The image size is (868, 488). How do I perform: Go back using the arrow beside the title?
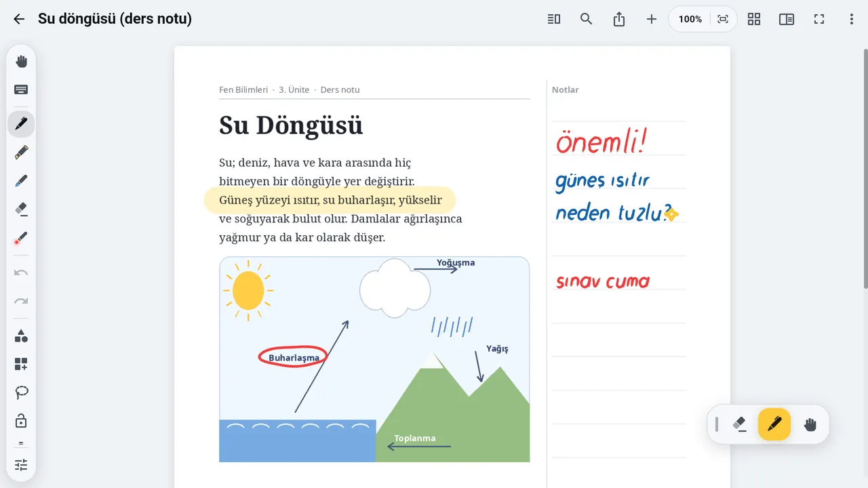[19, 19]
